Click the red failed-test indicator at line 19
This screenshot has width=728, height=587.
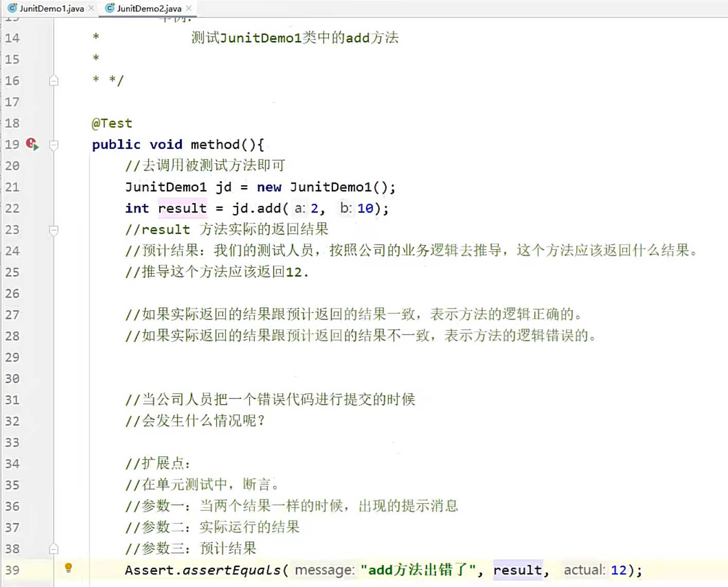29,144
